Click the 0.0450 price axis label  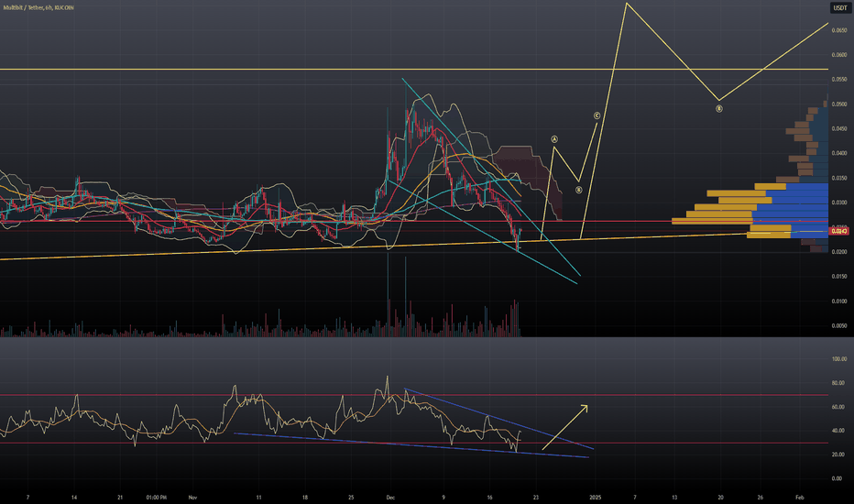pos(838,129)
